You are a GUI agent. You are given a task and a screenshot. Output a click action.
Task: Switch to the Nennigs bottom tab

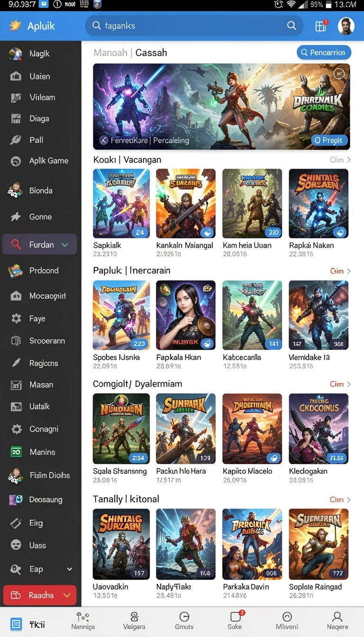(x=83, y=621)
